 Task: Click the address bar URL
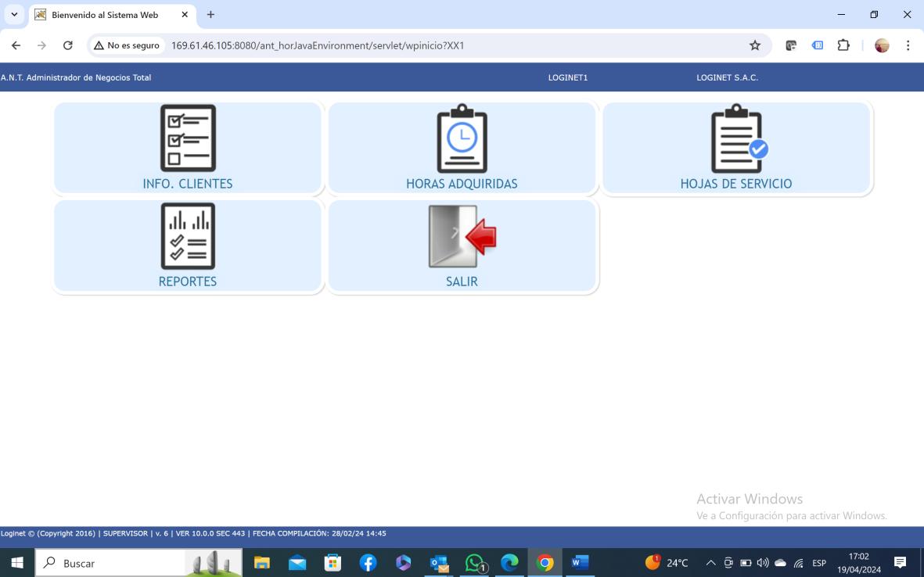[318, 45]
